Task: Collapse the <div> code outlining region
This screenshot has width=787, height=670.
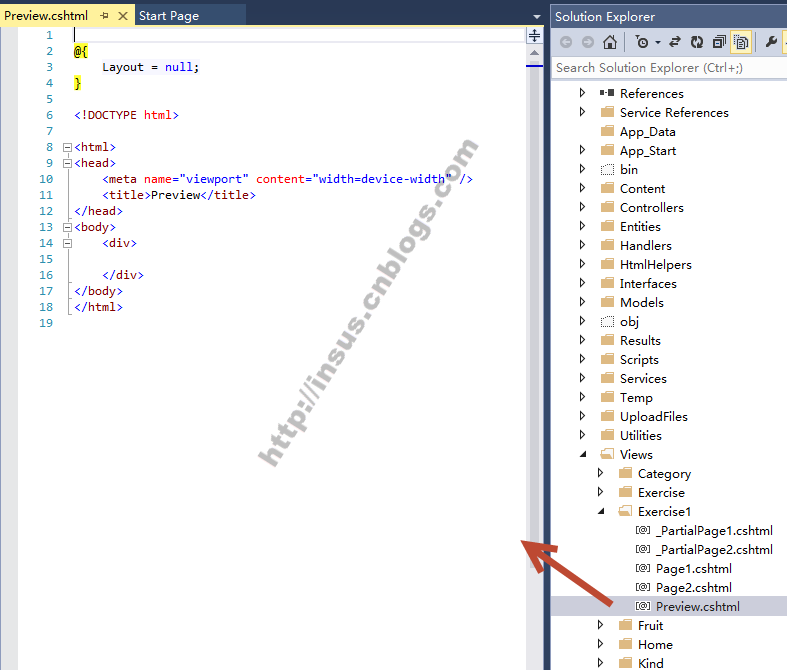Action: pos(67,243)
